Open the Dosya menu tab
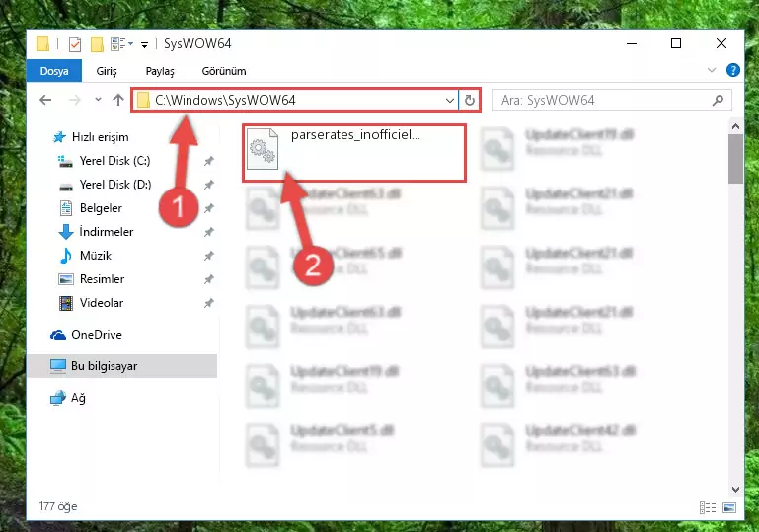Image resolution: width=759 pixels, height=532 pixels. [x=54, y=71]
